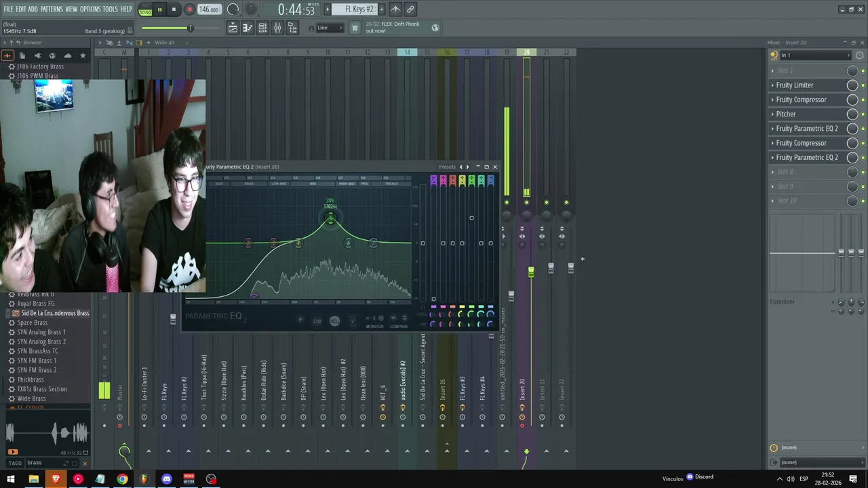Open the Browser/plugin picker view icon

292,28
